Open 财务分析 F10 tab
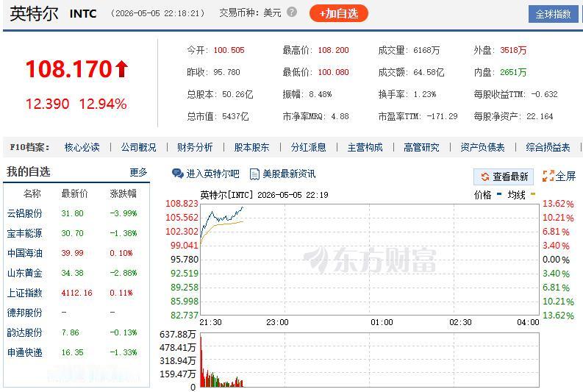Screen dimensions: 583x392 [x=195, y=147]
